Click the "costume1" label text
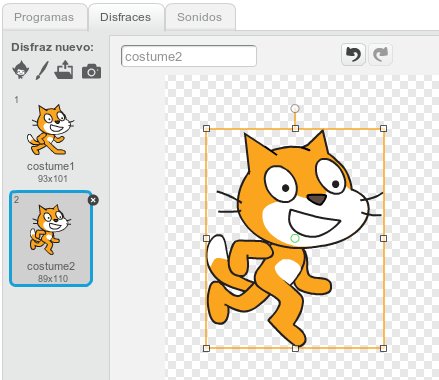The width and height of the screenshot is (439, 380). [x=51, y=166]
